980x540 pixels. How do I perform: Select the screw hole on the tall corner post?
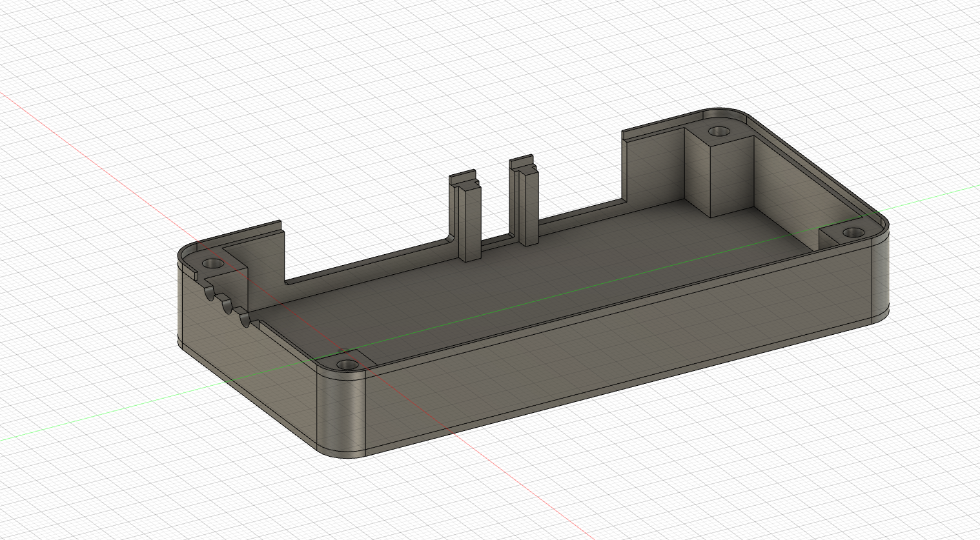(719, 132)
